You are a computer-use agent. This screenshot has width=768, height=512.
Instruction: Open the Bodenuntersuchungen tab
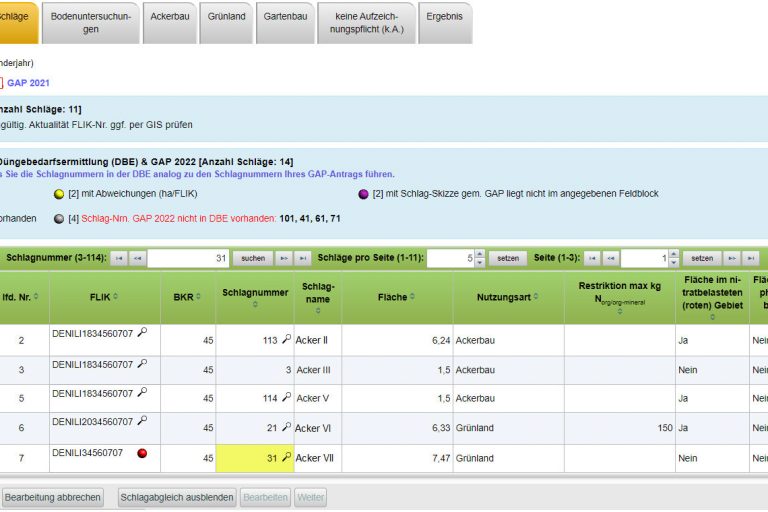click(x=90, y=23)
